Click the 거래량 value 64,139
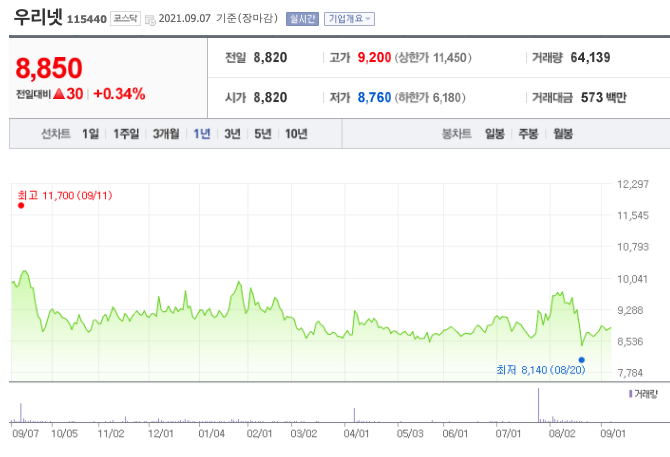The width and height of the screenshot is (670, 457). (x=591, y=57)
